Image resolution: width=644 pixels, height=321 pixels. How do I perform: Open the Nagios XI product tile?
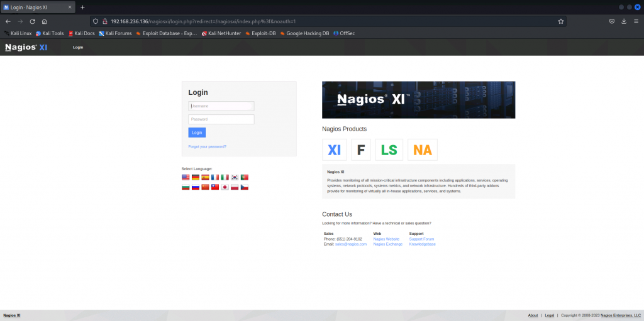click(335, 150)
